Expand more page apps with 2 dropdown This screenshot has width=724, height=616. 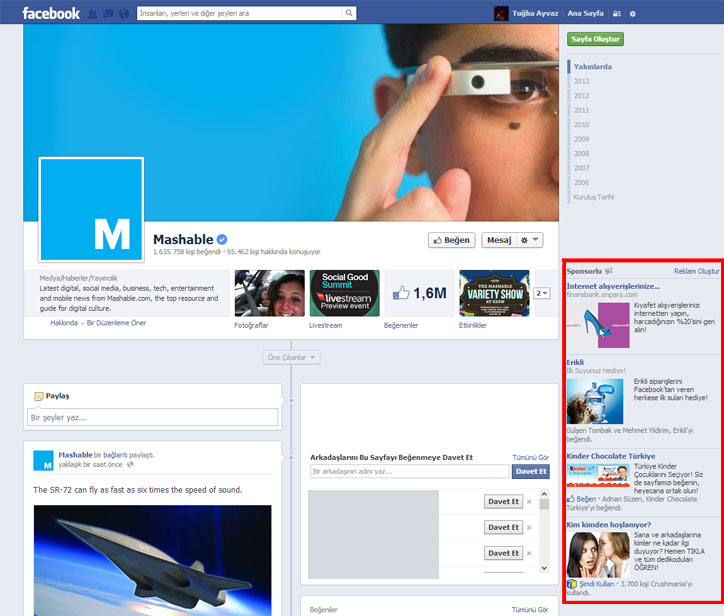tap(542, 293)
